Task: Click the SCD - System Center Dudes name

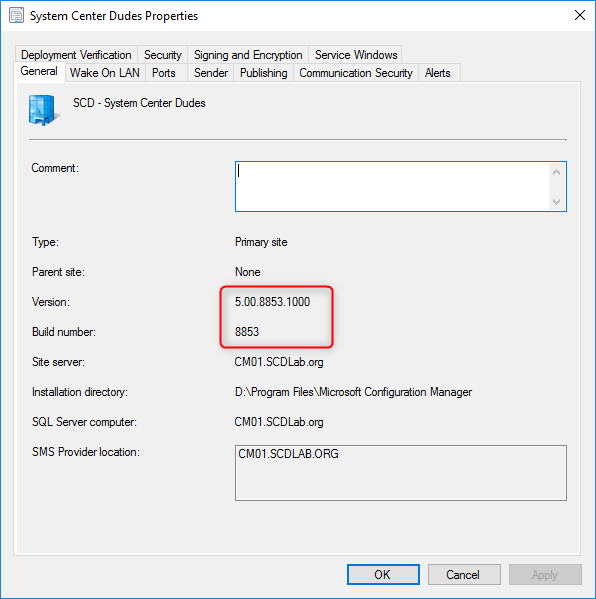Action: pyautogui.click(x=139, y=103)
